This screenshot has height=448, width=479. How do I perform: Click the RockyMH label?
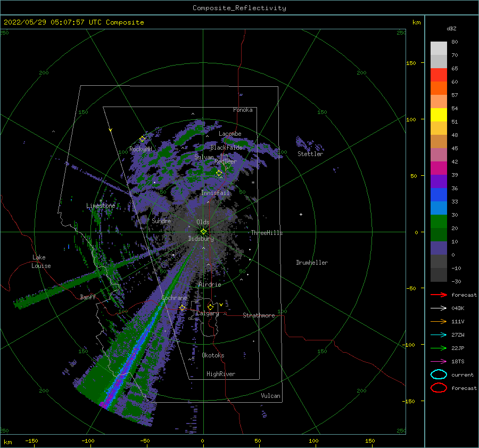point(141,149)
